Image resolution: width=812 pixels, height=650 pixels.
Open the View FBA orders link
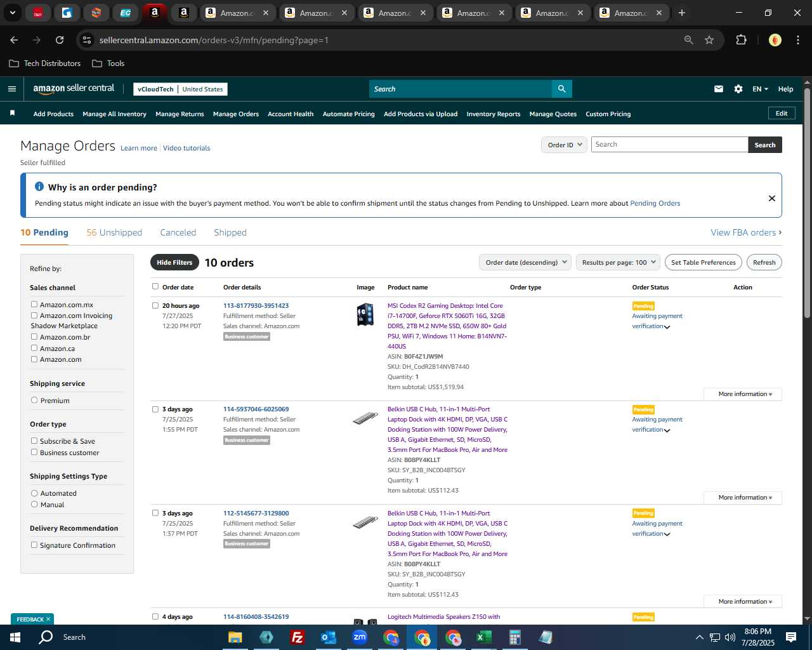[x=746, y=232]
